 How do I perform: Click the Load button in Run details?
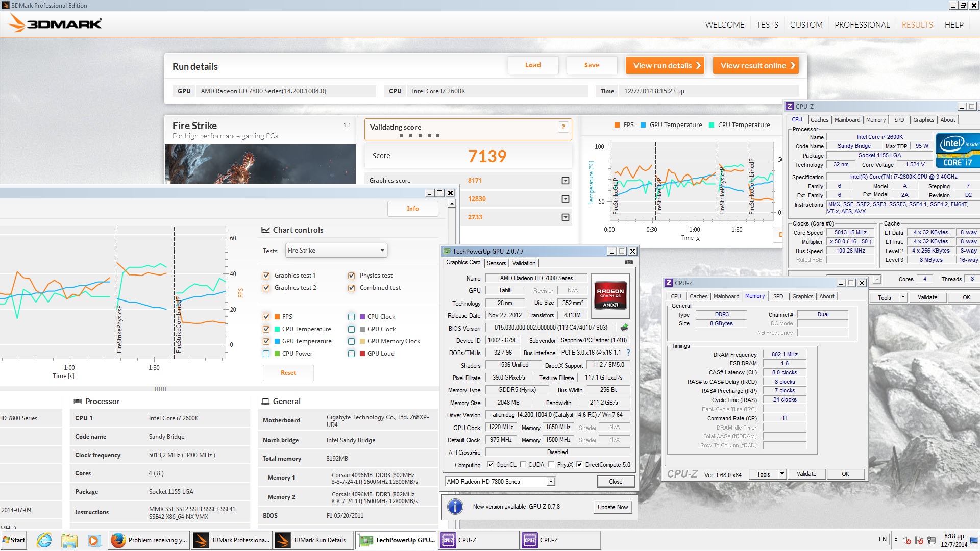pos(533,65)
